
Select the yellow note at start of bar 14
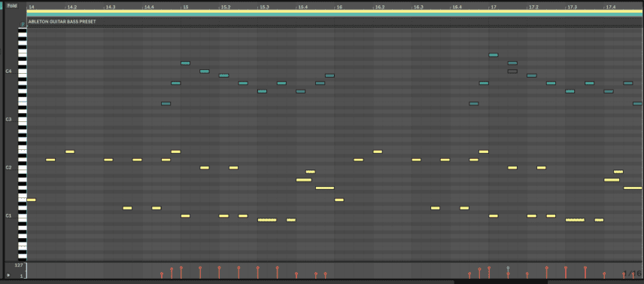coord(31,200)
